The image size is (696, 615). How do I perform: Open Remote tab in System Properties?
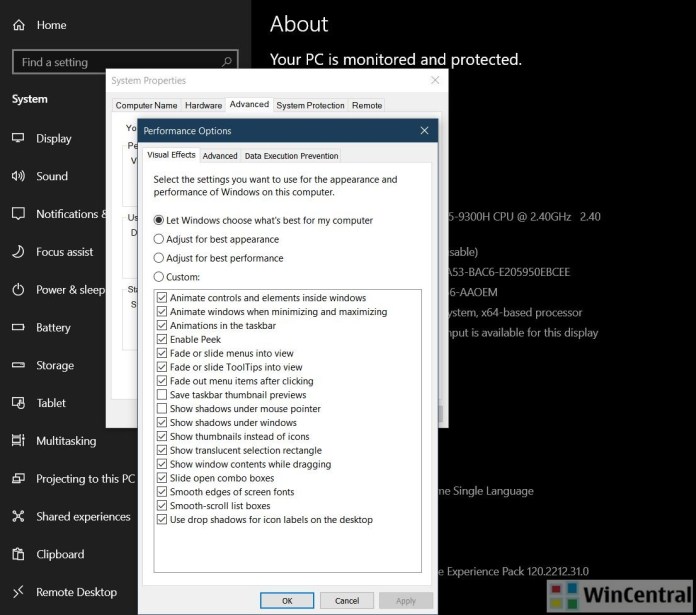coord(367,105)
